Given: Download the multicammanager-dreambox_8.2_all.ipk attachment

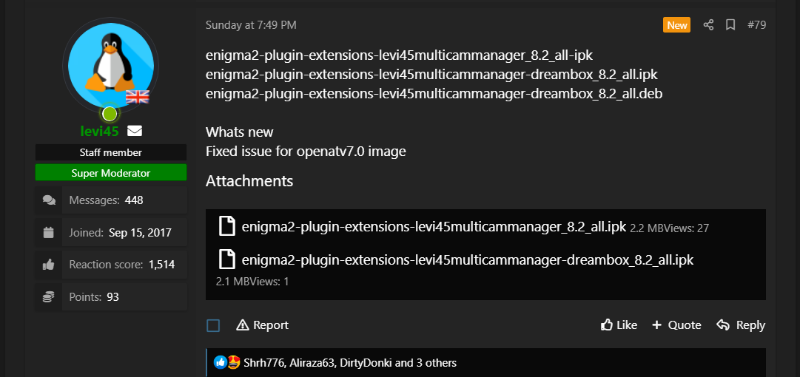Looking at the screenshot, I should point(468,260).
